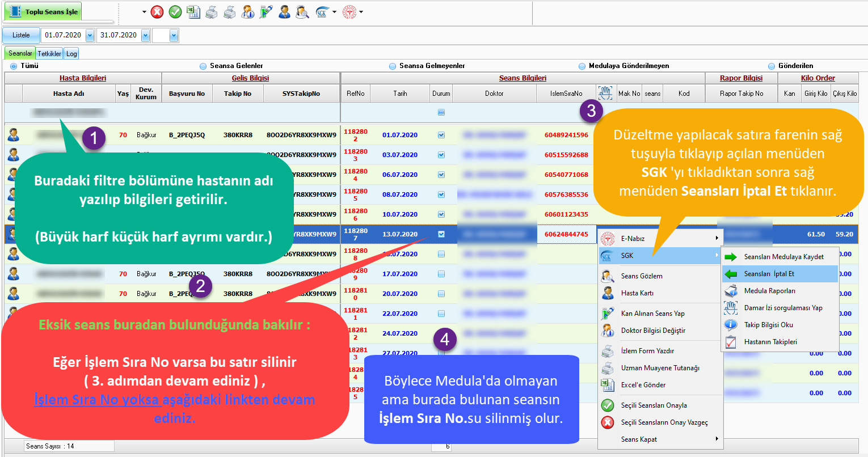Click IslemSıraNo cell 60489241596
The image size is (868, 457).
pos(566,135)
